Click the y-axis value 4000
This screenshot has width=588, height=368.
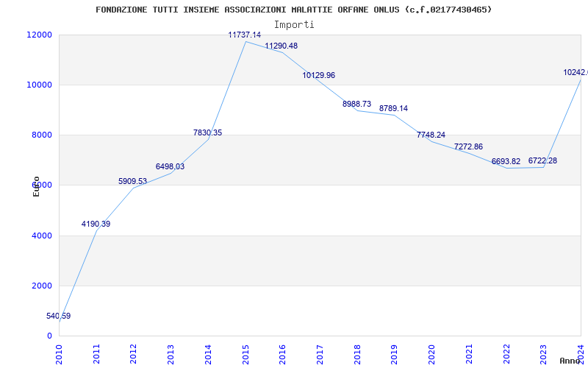tap(42, 236)
